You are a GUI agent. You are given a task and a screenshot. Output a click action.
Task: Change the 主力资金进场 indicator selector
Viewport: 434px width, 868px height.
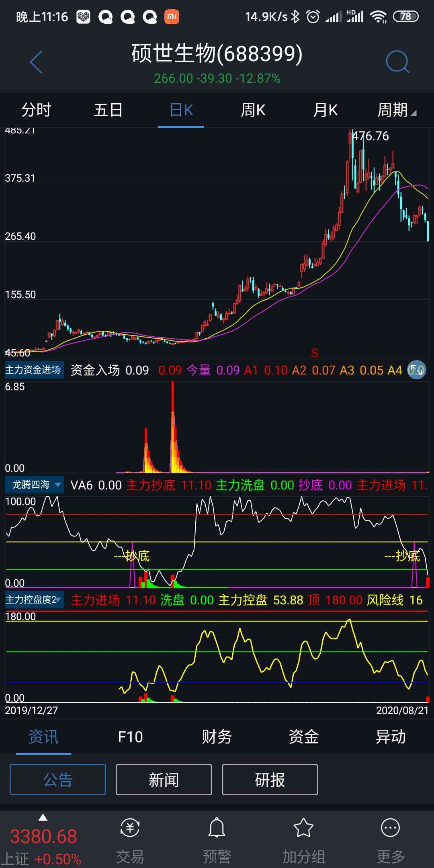tap(34, 370)
